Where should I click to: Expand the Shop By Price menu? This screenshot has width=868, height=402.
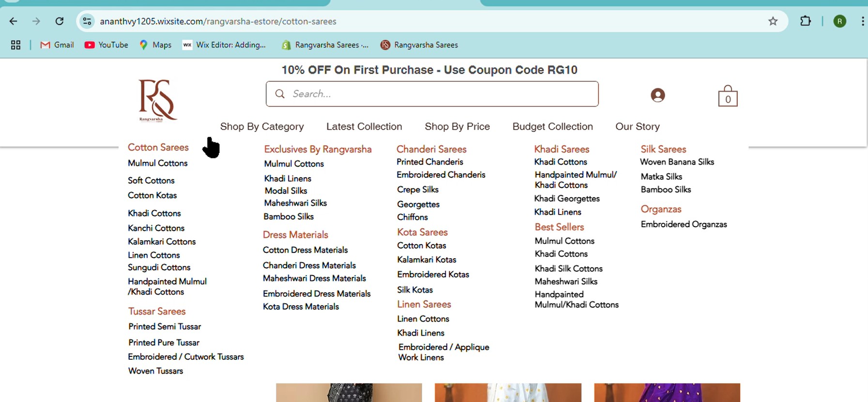[457, 126]
